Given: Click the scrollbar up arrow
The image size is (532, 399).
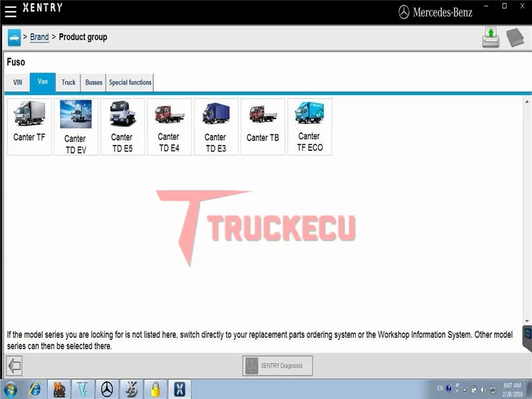Looking at the screenshot, I should (527, 102).
